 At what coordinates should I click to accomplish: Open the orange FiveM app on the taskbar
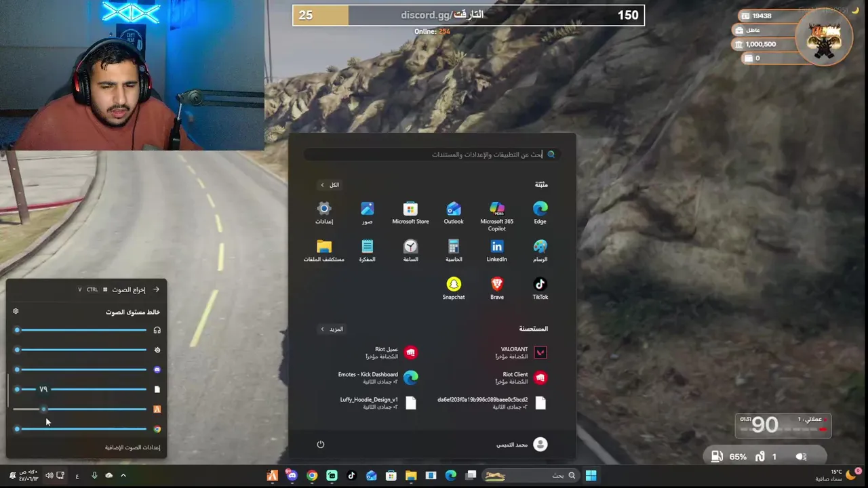pyautogui.click(x=273, y=476)
